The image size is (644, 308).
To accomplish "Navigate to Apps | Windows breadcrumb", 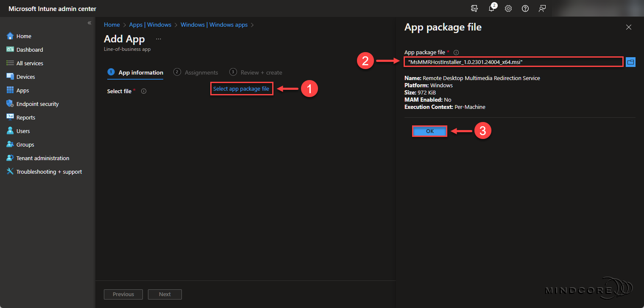I will (150, 25).
